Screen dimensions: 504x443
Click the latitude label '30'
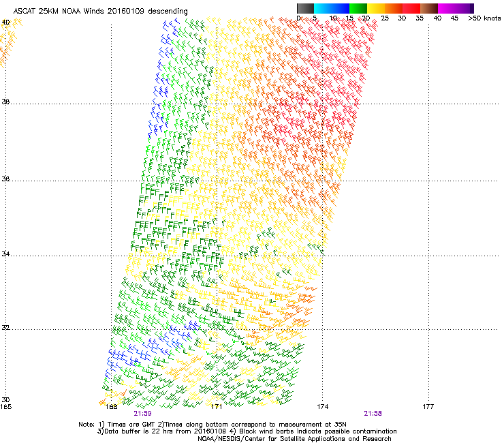click(x=5, y=400)
